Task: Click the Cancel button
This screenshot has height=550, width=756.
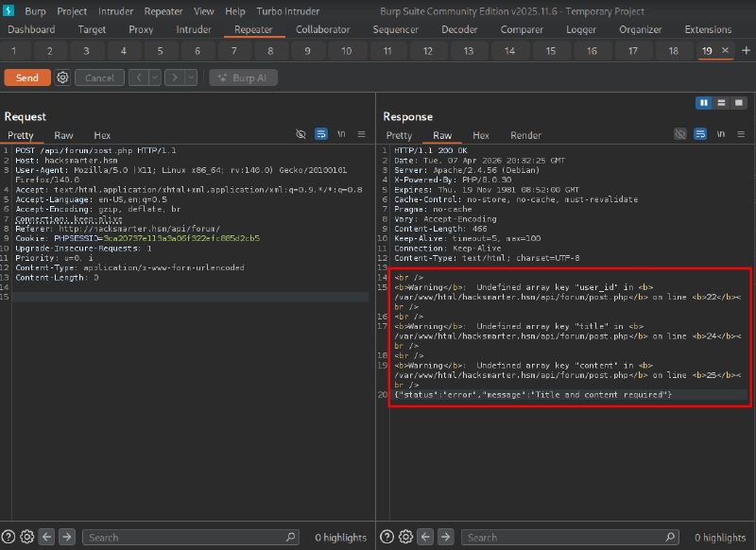Action: click(100, 77)
